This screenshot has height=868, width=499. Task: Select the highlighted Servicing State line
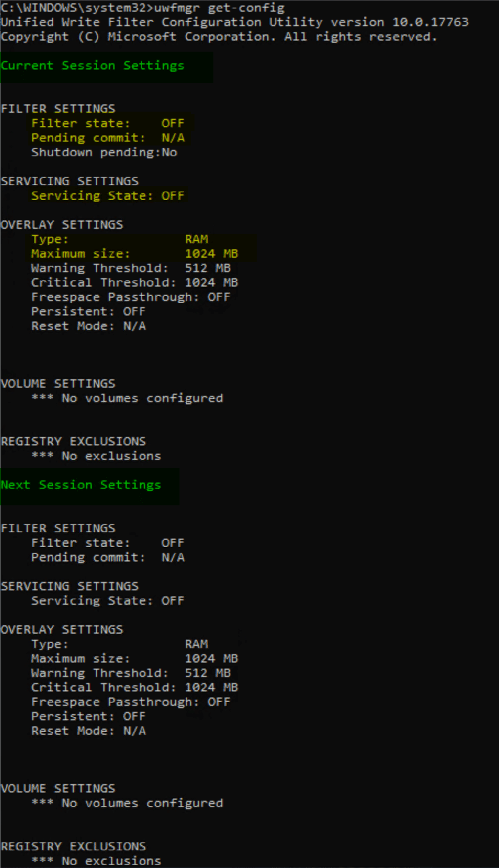point(108,195)
